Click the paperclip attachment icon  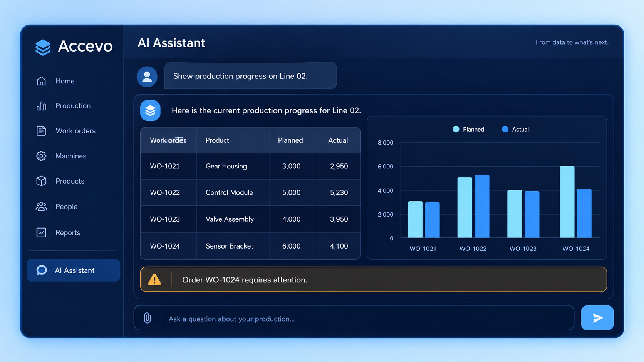pyautogui.click(x=148, y=318)
